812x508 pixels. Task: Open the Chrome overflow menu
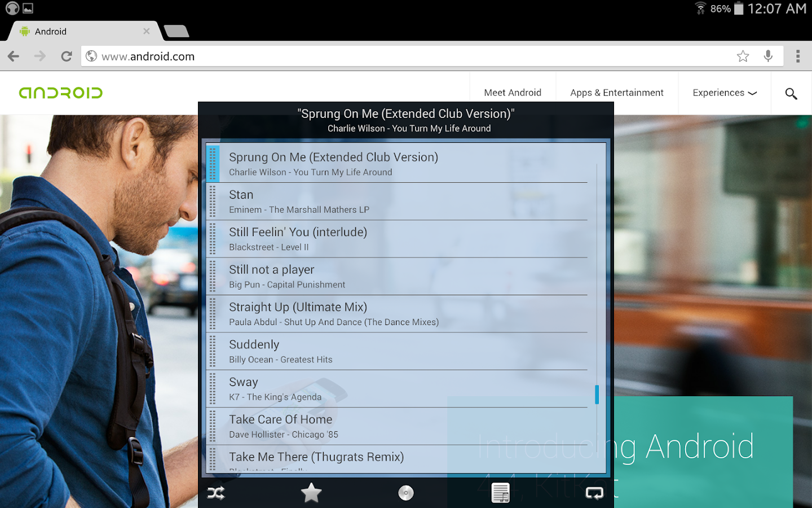798,56
